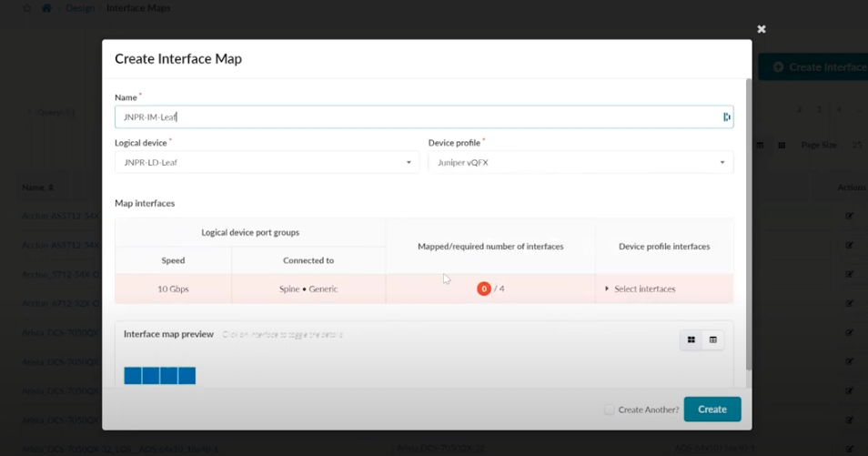Click the home icon in breadcrumb

(46, 8)
